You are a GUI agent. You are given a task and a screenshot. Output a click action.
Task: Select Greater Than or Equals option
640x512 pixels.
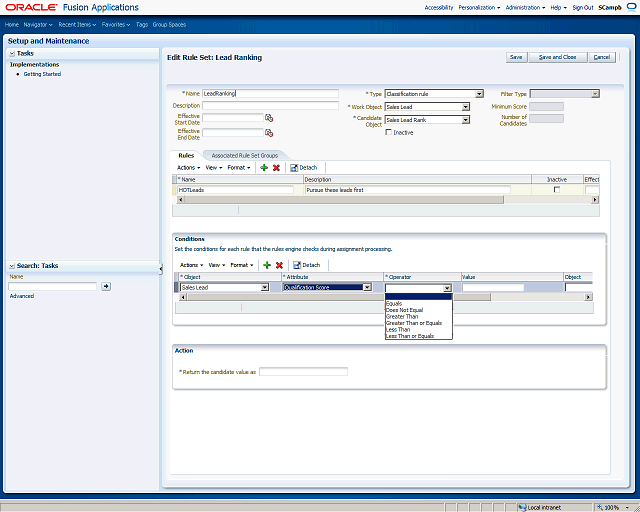(x=419, y=323)
